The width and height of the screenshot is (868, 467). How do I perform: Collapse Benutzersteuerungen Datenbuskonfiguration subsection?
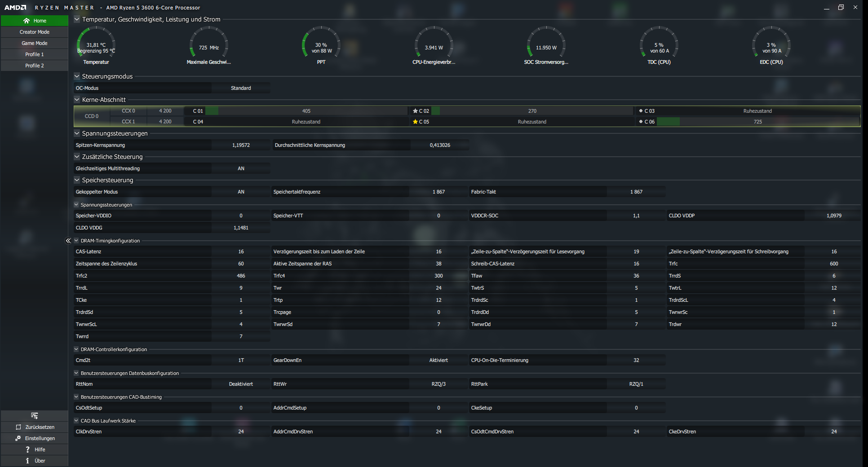pos(76,373)
